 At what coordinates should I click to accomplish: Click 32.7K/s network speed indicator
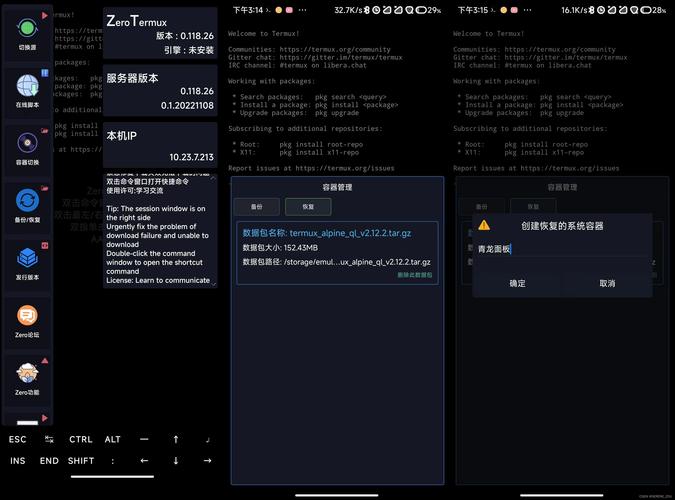click(x=348, y=10)
